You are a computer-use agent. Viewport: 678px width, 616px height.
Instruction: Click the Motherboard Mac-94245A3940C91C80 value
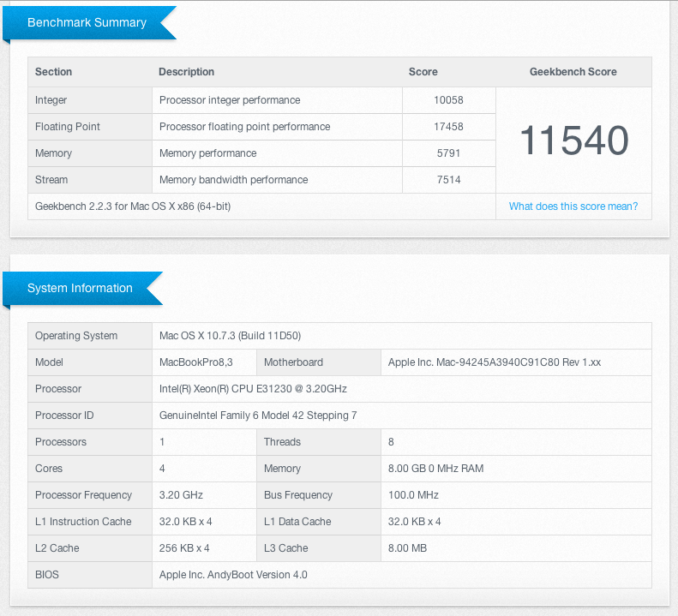coord(495,362)
